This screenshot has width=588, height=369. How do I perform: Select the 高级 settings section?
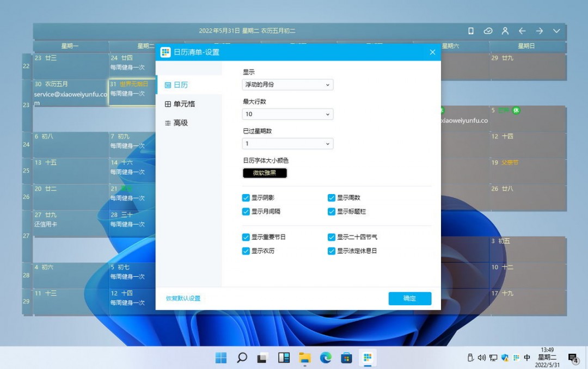(x=177, y=123)
